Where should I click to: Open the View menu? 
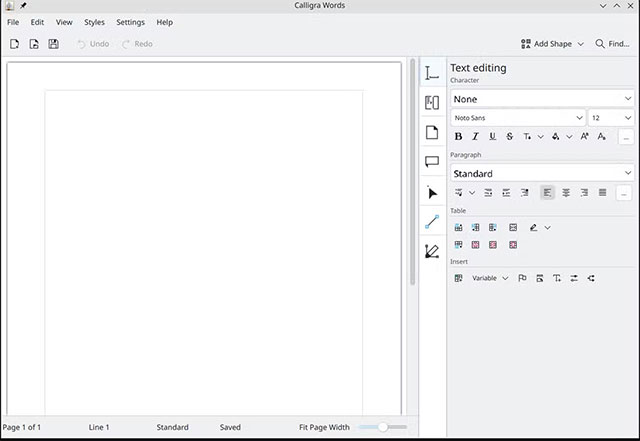pyautogui.click(x=64, y=22)
